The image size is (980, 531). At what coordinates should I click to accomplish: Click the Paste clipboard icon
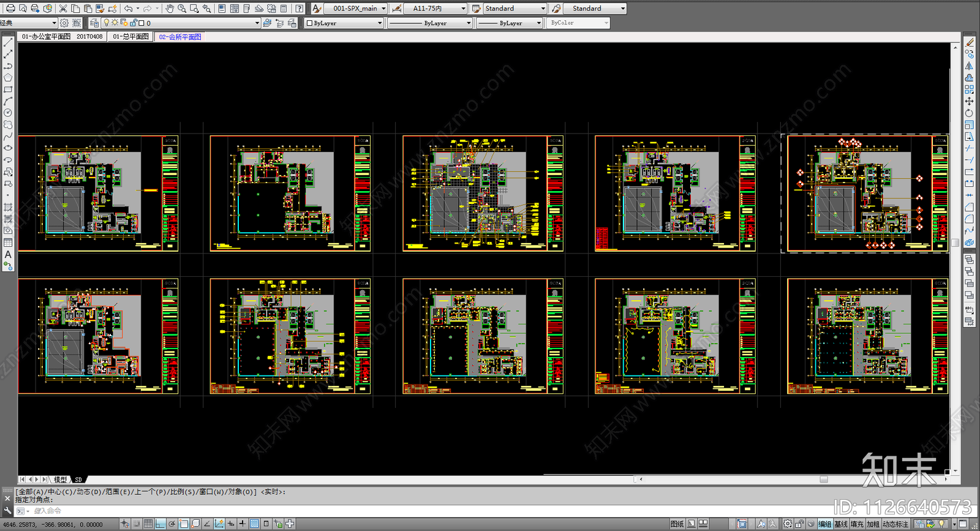(88, 9)
